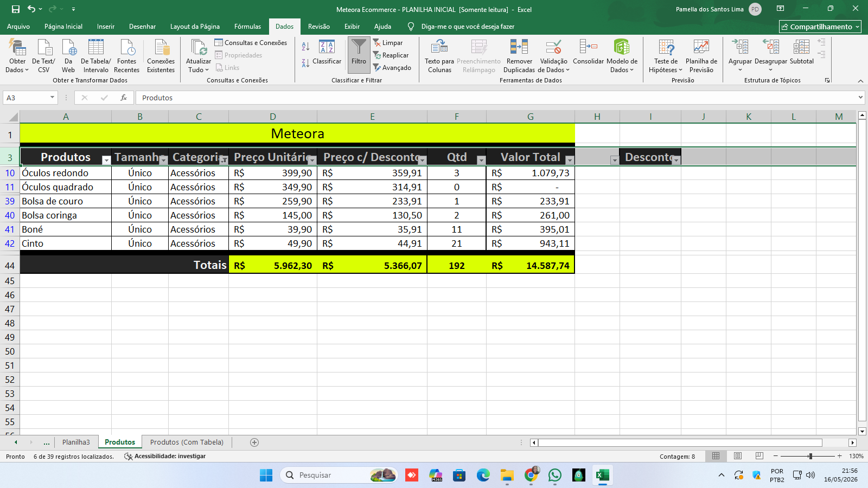Open the Modelo de Dados icon
868x488 pixels.
click(622, 48)
